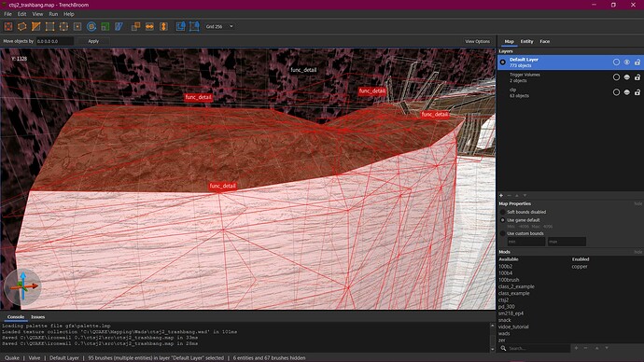
Task: Open the View menu
Action: pyautogui.click(x=37, y=14)
